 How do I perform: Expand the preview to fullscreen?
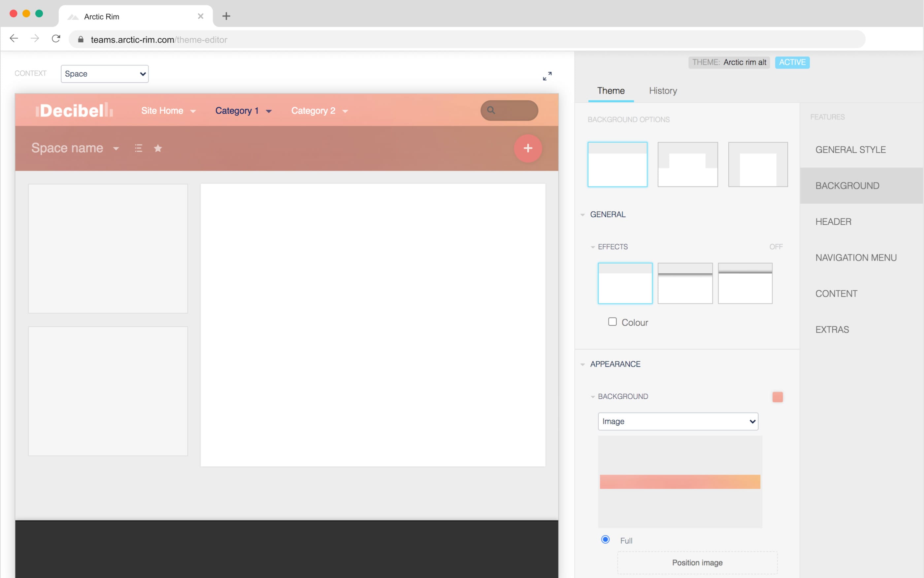coord(547,76)
